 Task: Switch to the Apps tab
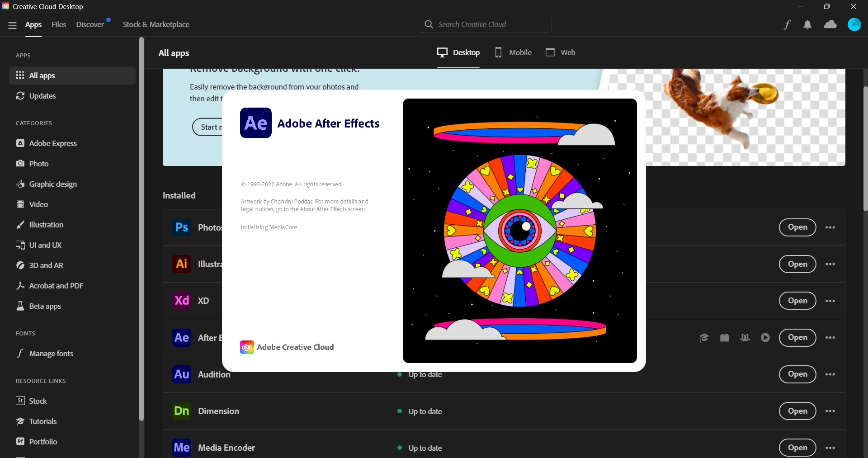coord(33,24)
